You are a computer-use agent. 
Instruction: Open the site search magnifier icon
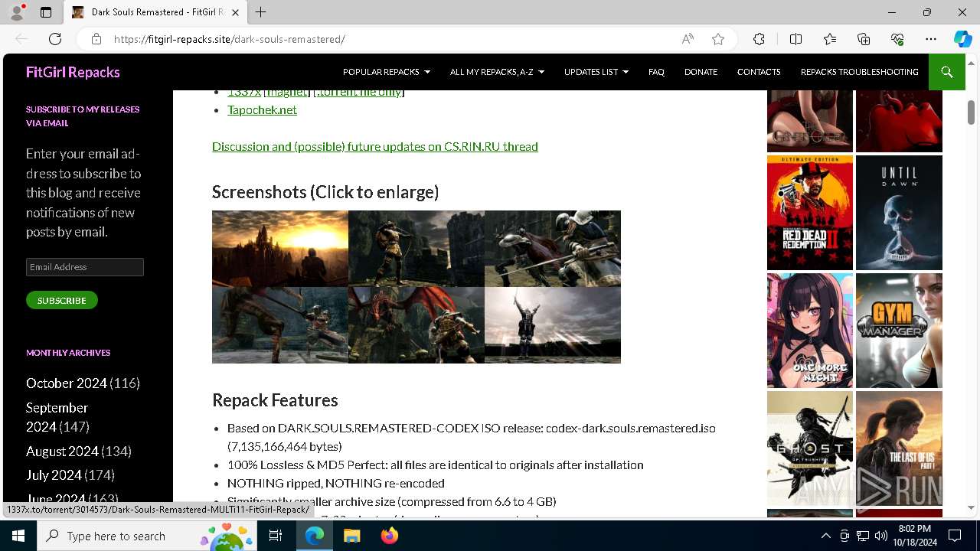(x=946, y=72)
